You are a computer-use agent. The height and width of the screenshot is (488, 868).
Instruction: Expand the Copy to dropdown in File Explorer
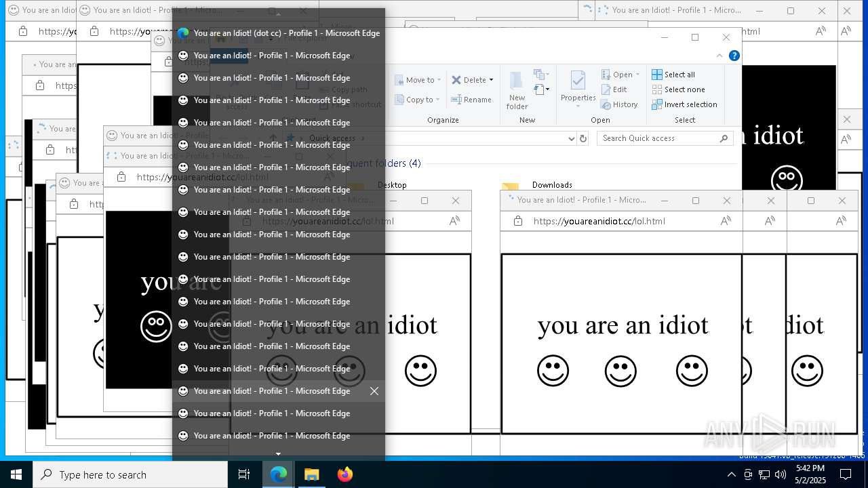click(439, 100)
